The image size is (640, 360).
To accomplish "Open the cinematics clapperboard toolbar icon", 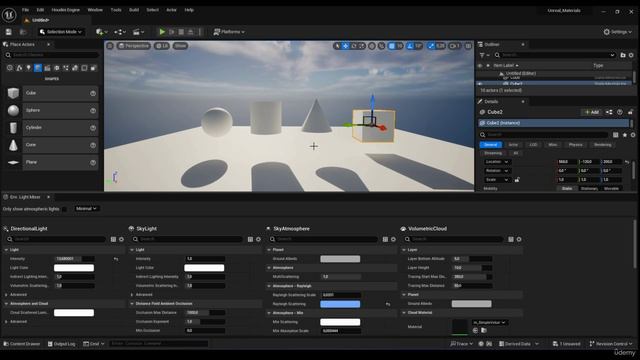I will click(138, 32).
